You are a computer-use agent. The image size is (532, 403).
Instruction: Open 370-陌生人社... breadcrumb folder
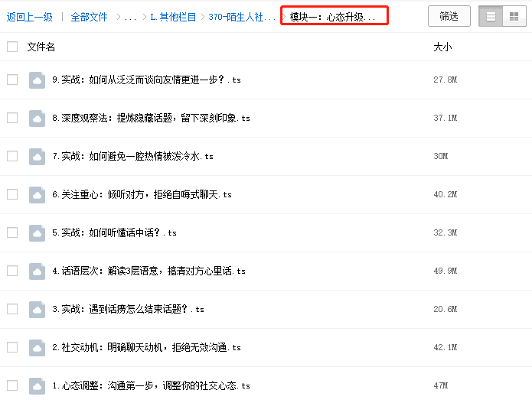coord(242,17)
